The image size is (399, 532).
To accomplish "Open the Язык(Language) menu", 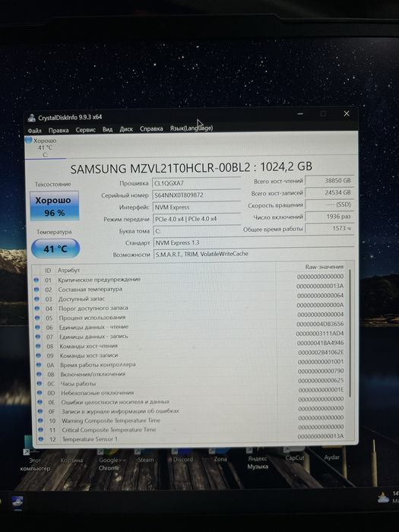I will (x=192, y=128).
